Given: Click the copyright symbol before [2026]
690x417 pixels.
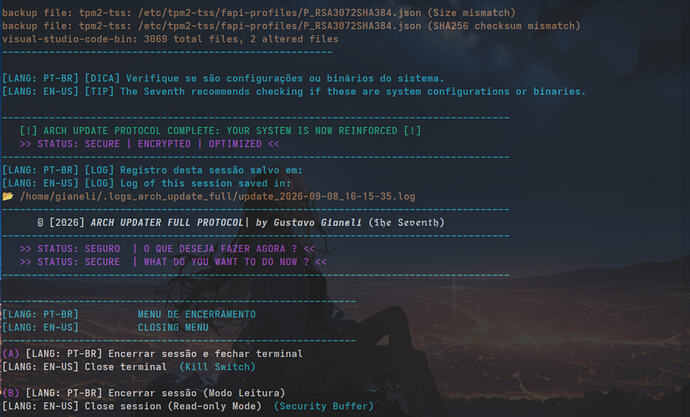Looking at the screenshot, I should point(40,223).
